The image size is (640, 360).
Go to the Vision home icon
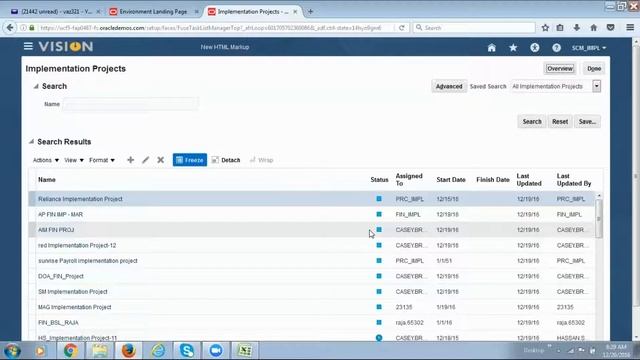coord(491,48)
